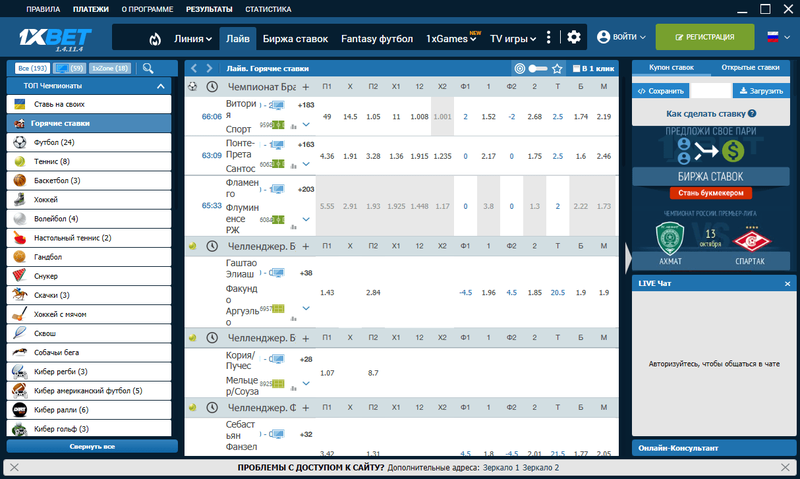Image resolution: width=800 pixels, height=479 pixels.
Task: Open Биржа ставок in navigation
Action: [x=295, y=39]
